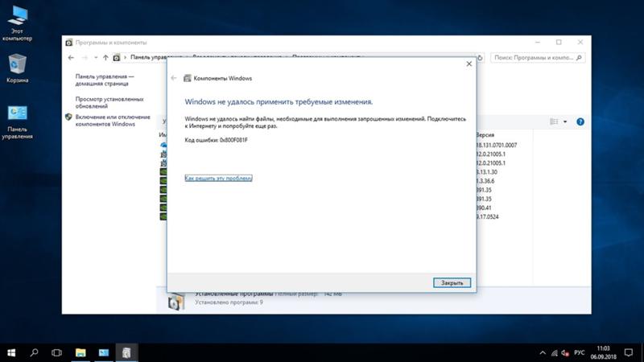644x362 pixels.
Task: Click the magnifier icon in search box
Action: pos(579,58)
